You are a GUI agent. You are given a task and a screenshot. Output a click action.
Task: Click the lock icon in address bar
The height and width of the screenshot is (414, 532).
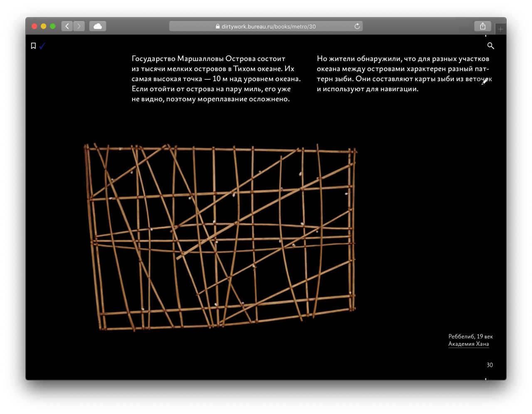pos(218,26)
